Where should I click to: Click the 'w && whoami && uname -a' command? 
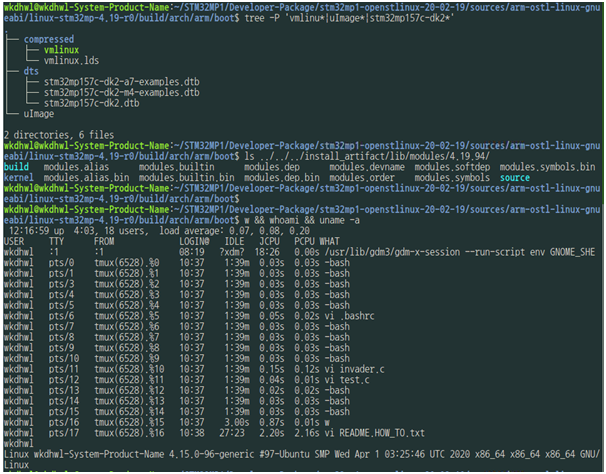click(x=302, y=220)
